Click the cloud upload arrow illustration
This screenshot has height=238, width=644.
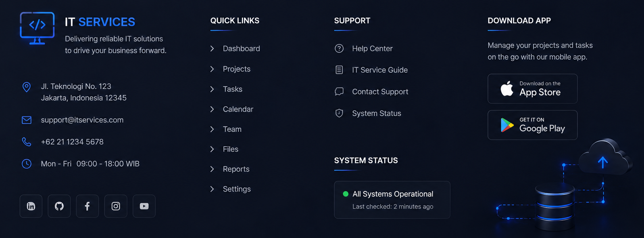pos(605,157)
